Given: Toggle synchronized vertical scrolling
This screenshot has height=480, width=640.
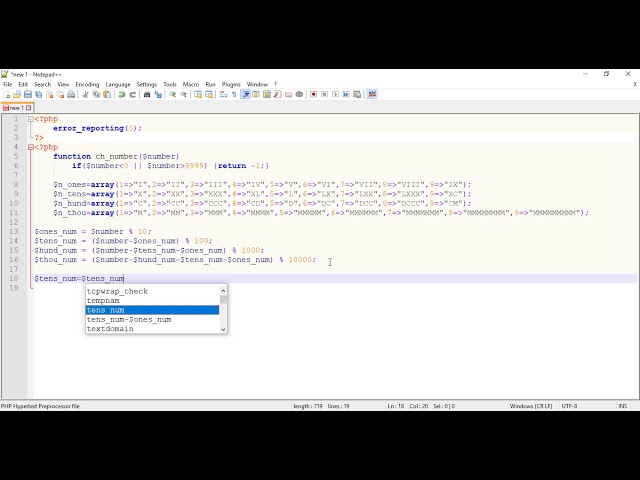Looking at the screenshot, I should (198, 94).
